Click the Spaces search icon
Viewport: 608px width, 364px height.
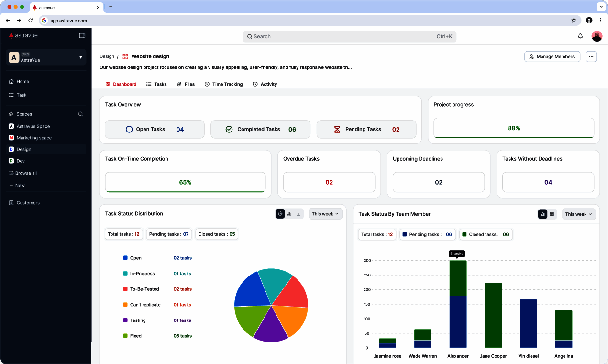coord(80,114)
